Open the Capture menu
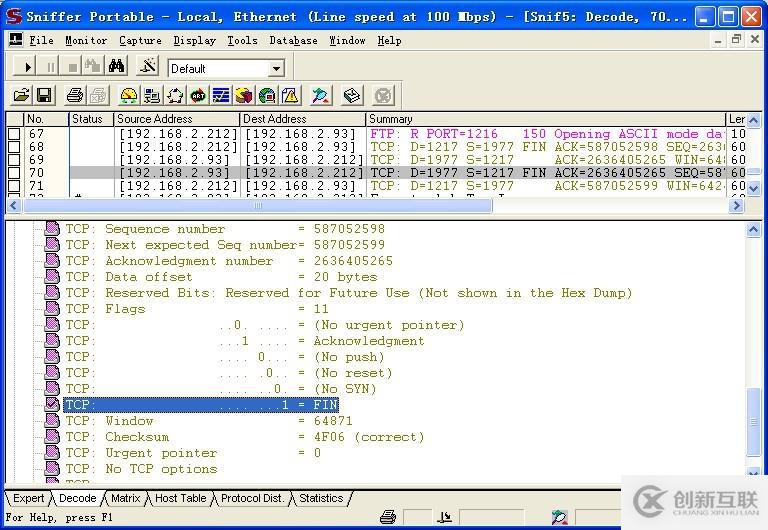This screenshot has width=768, height=530. coord(140,40)
